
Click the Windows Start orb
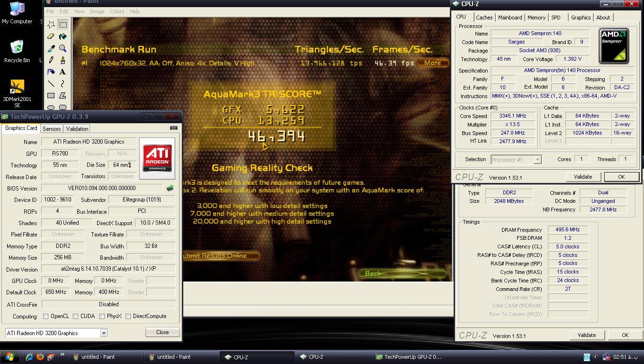tap(9, 357)
